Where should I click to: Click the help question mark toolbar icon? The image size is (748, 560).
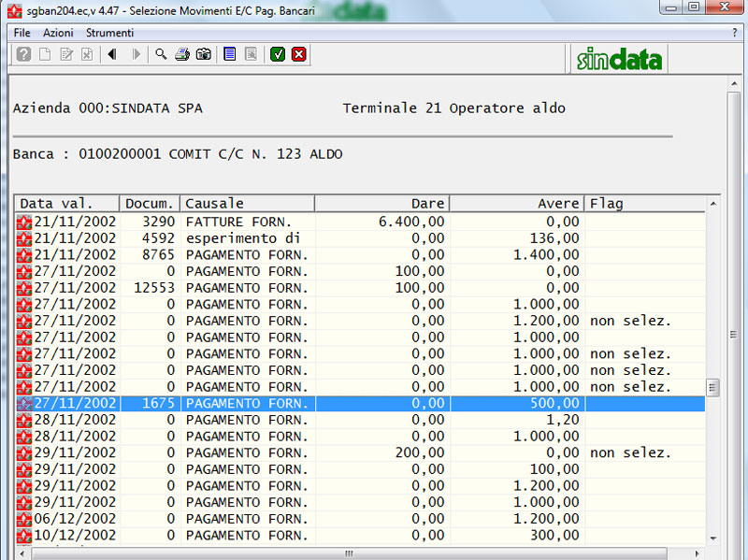[23, 54]
